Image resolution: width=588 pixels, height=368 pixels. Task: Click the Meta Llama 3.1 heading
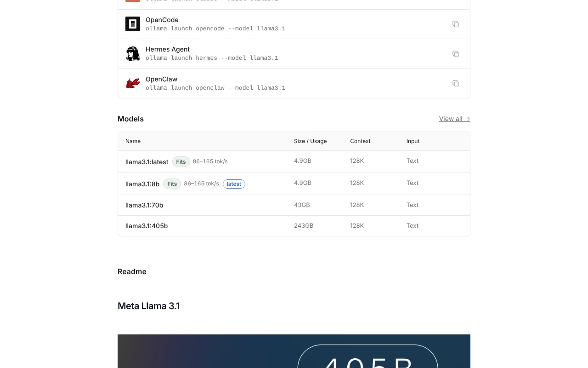tap(149, 306)
